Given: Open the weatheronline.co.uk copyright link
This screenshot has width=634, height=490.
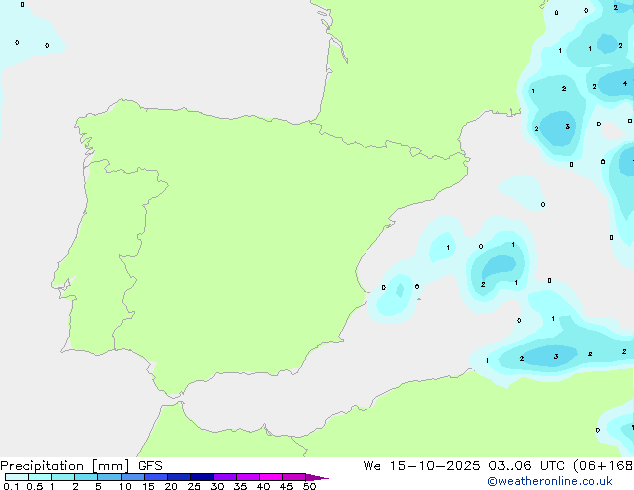Looking at the screenshot, I should (x=550, y=481).
